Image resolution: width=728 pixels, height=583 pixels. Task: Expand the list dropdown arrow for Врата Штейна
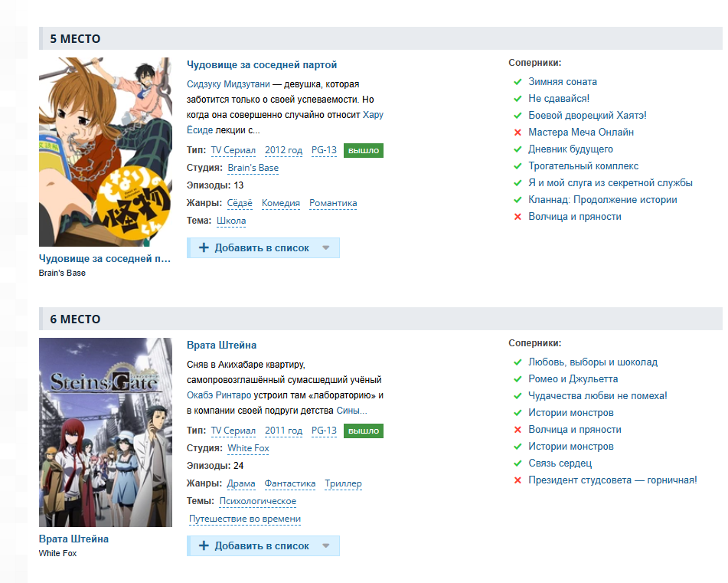click(326, 545)
